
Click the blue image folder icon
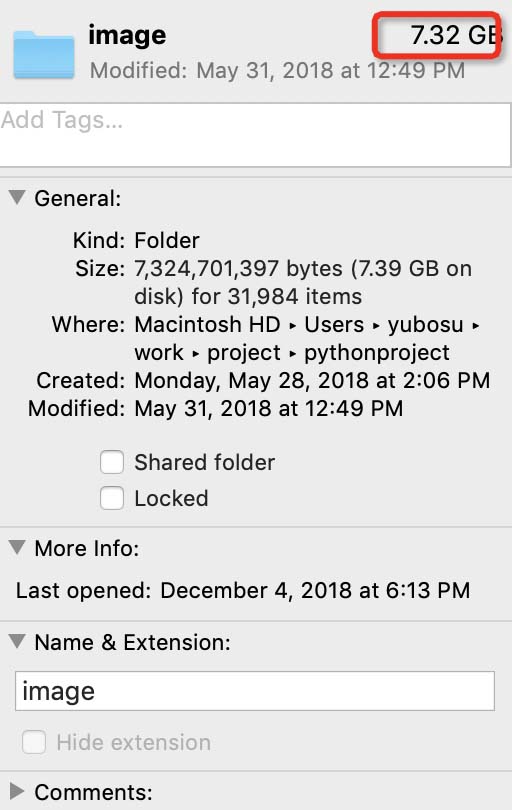[44, 55]
